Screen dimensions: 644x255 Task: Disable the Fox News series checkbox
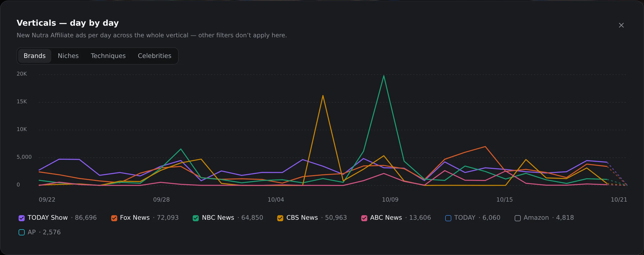pyautogui.click(x=114, y=218)
